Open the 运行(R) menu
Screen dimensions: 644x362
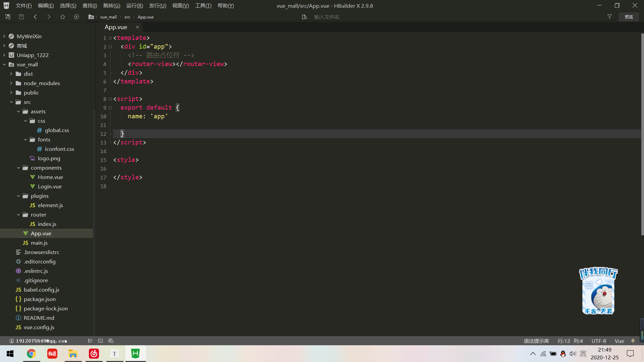click(135, 6)
